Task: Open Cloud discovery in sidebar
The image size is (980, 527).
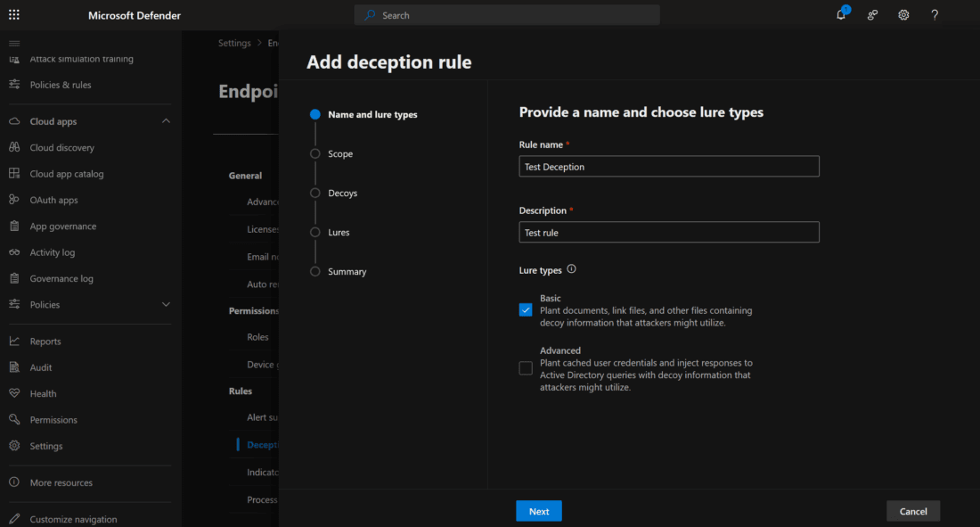Action: tap(61, 148)
